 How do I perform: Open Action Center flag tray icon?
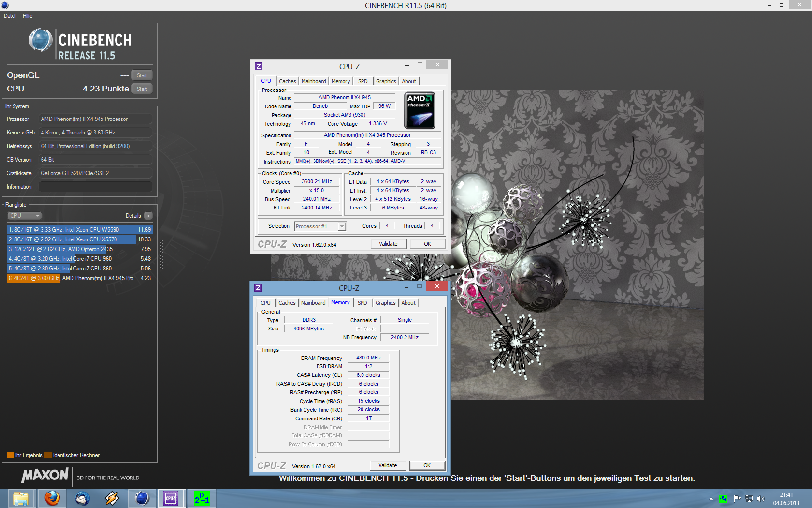[737, 499]
